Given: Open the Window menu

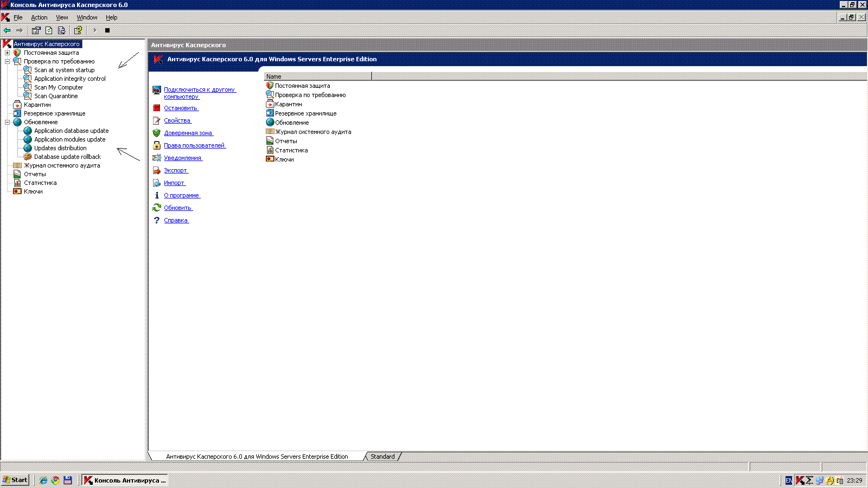Looking at the screenshot, I should click(87, 17).
